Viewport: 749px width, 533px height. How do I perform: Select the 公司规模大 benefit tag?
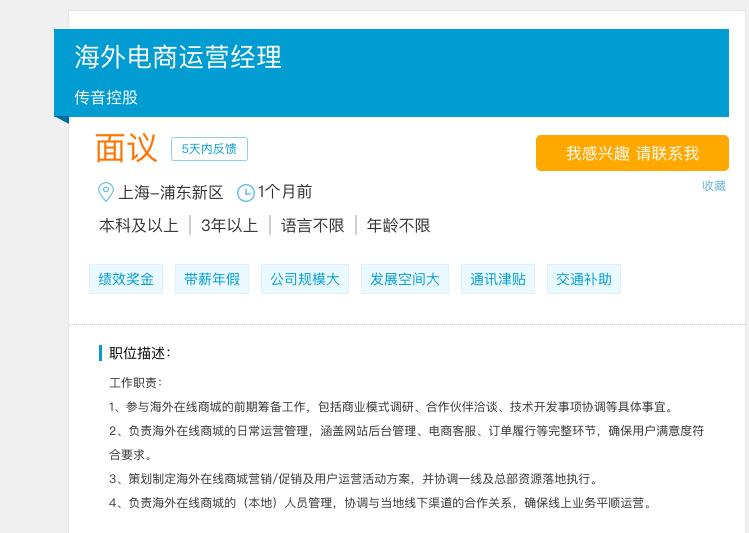pos(305,279)
